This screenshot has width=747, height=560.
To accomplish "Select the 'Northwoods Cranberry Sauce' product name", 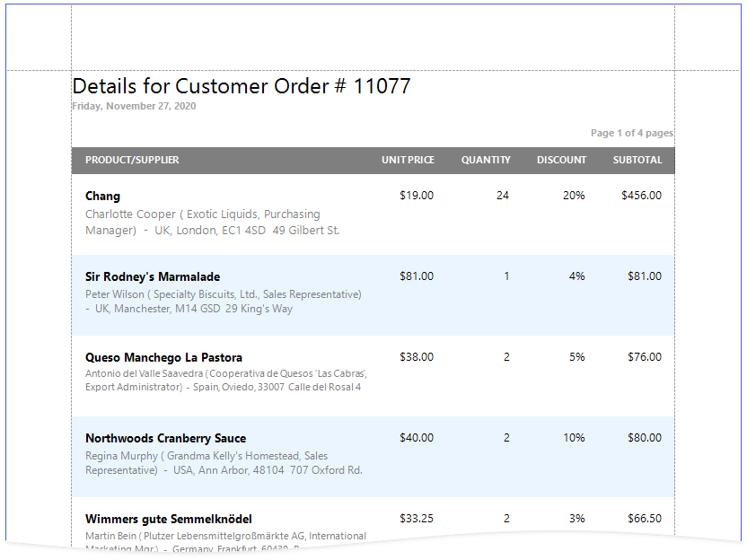I will click(x=165, y=438).
